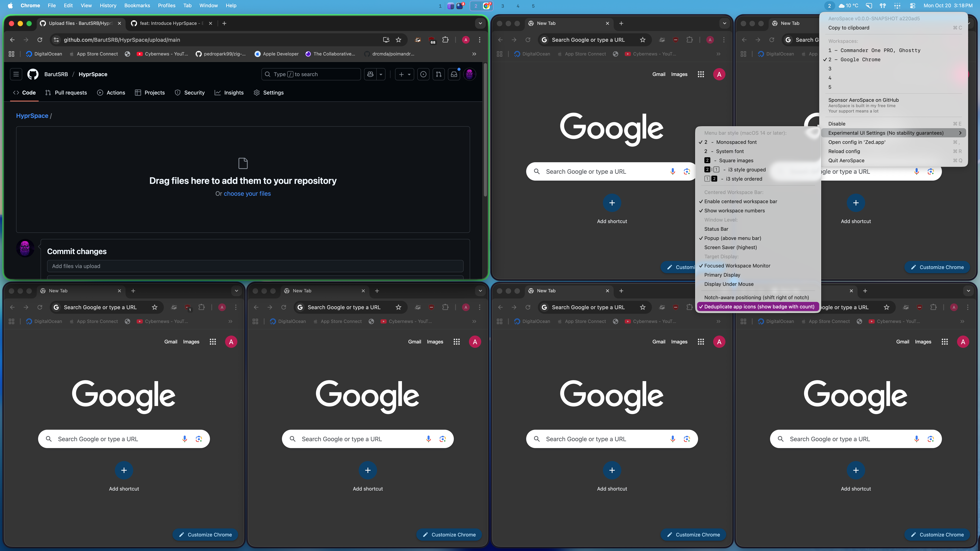Screen dimensions: 980x551
Task: Click the choose your files link
Action: pos(247,194)
